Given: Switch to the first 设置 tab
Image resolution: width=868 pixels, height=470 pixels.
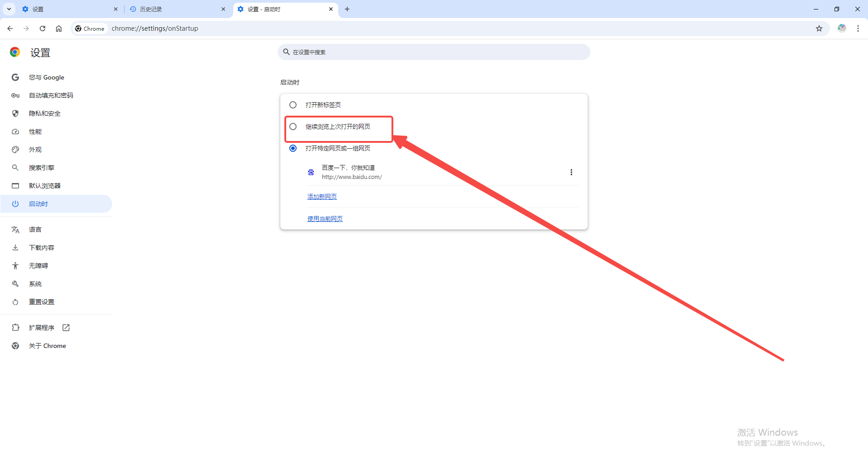Looking at the screenshot, I should [70, 9].
